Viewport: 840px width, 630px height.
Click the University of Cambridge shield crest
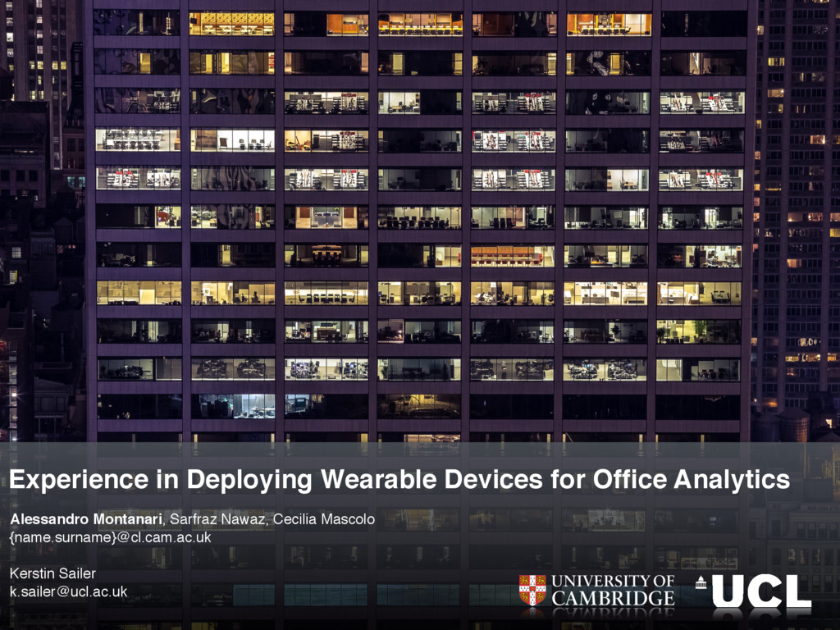532,590
